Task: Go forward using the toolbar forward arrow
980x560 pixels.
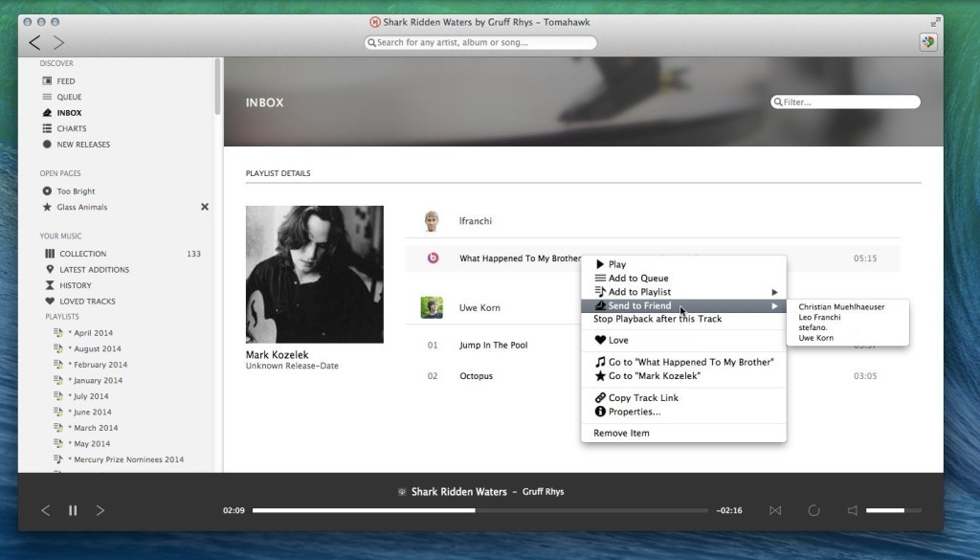Action: (58, 42)
